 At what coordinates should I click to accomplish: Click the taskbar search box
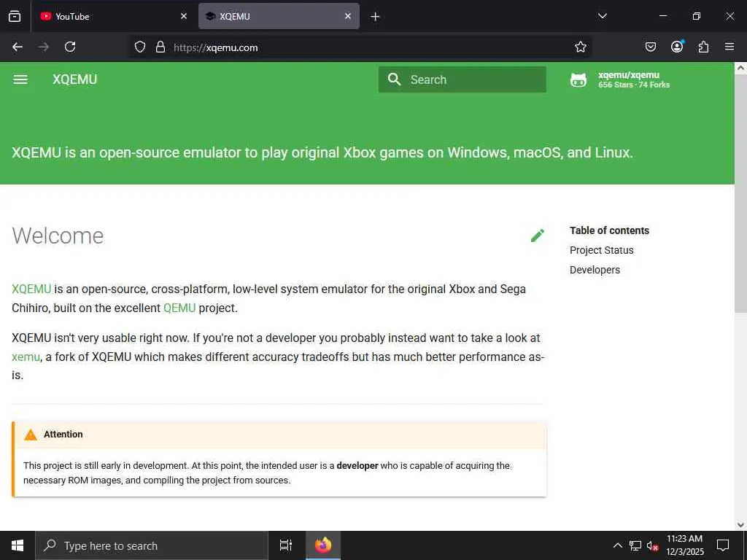click(152, 545)
